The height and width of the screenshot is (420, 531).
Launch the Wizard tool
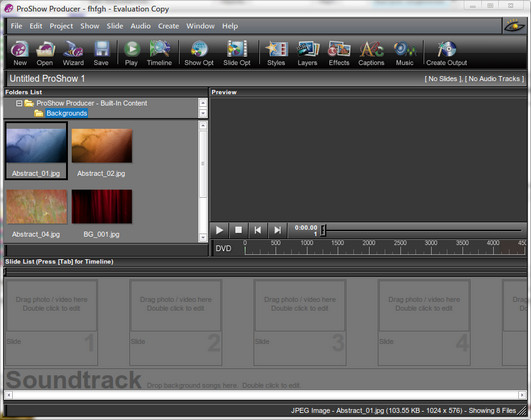[x=73, y=53]
